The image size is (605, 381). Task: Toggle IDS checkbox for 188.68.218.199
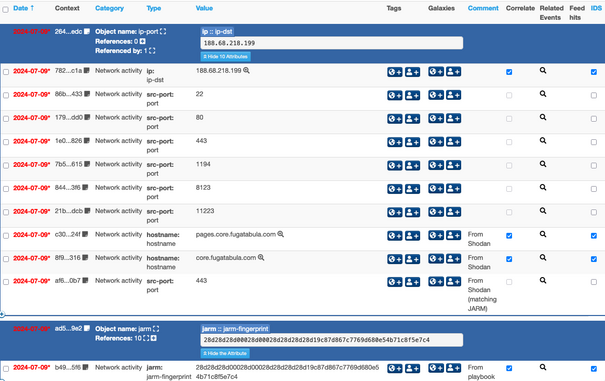[594, 72]
